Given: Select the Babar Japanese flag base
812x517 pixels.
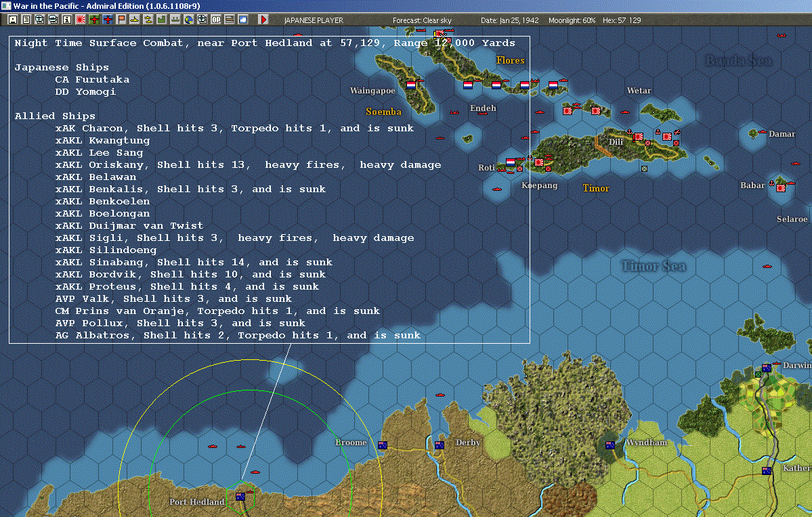Looking at the screenshot, I should click(x=781, y=188).
